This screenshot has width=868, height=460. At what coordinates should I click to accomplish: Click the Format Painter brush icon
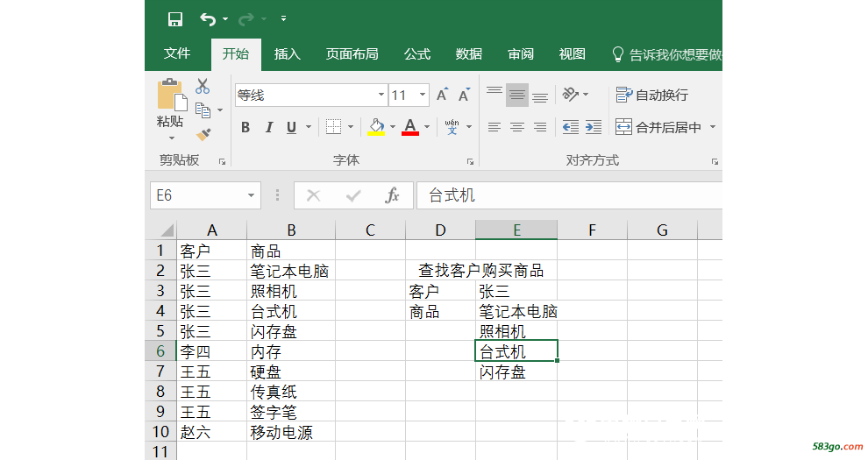pos(203,134)
